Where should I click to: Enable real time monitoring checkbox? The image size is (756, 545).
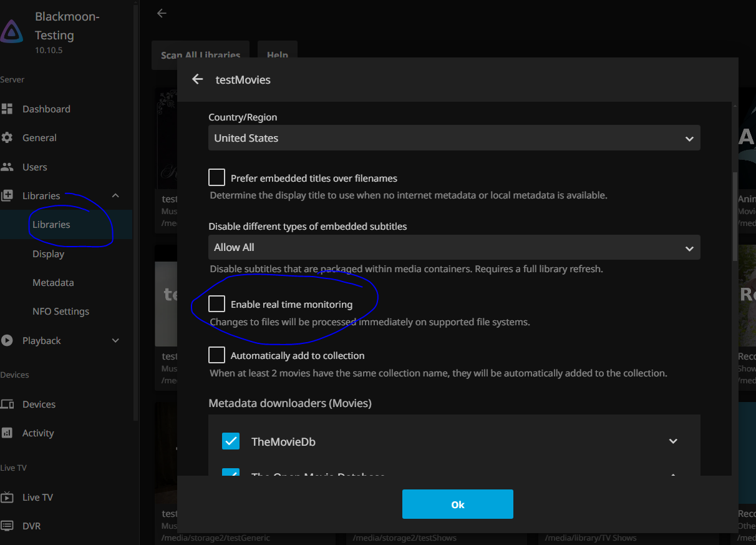point(216,304)
